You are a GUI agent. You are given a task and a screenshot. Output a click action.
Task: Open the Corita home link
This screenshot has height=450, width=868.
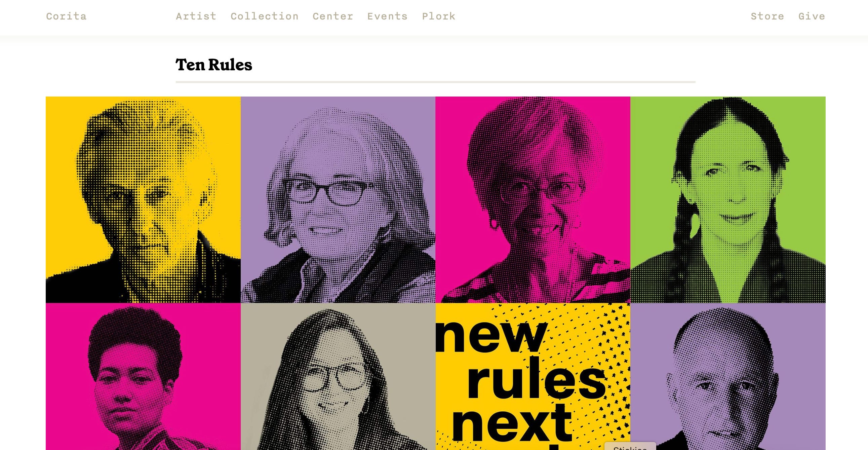(66, 16)
